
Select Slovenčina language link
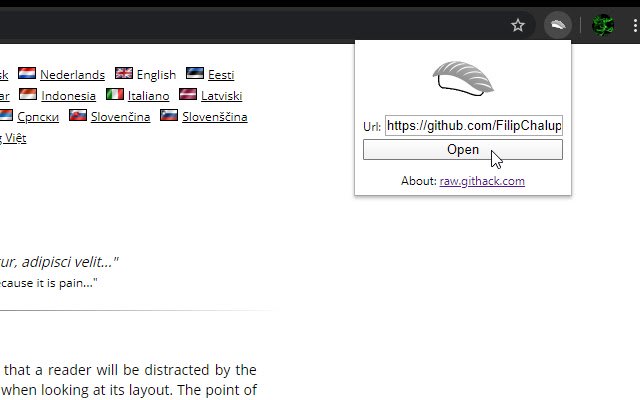point(120,117)
